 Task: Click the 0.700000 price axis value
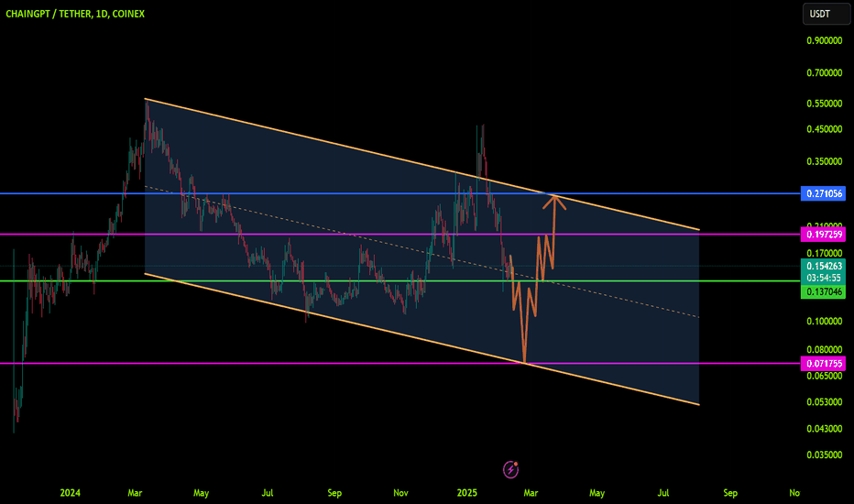tap(824, 72)
